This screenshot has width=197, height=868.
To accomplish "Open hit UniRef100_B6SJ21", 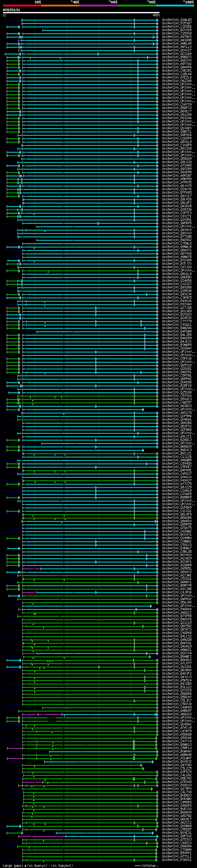I will [177, 454].
